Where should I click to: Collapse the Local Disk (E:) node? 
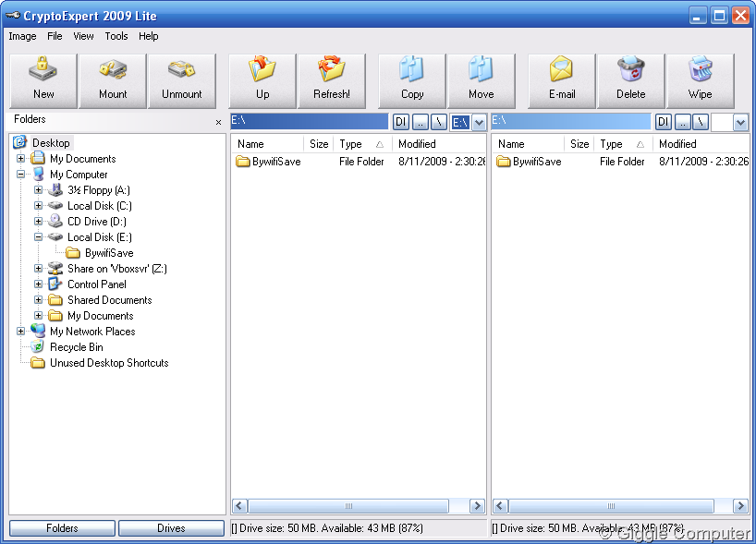click(x=38, y=237)
